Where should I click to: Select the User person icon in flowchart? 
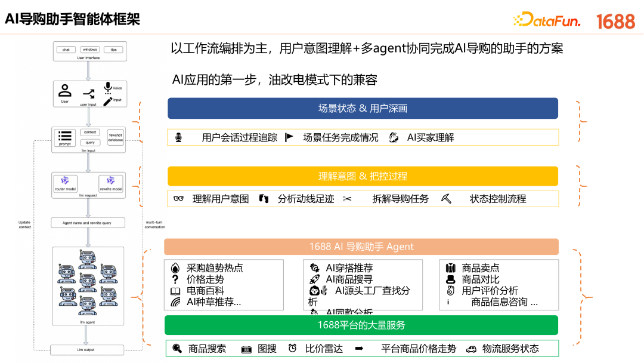[65, 90]
